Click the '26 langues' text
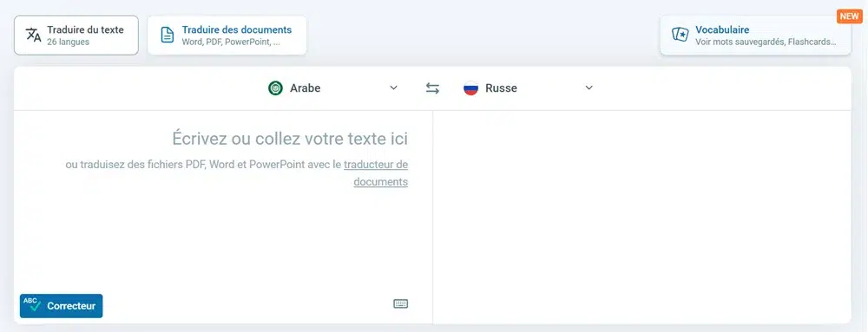The width and height of the screenshot is (868, 332). pyautogui.click(x=68, y=42)
